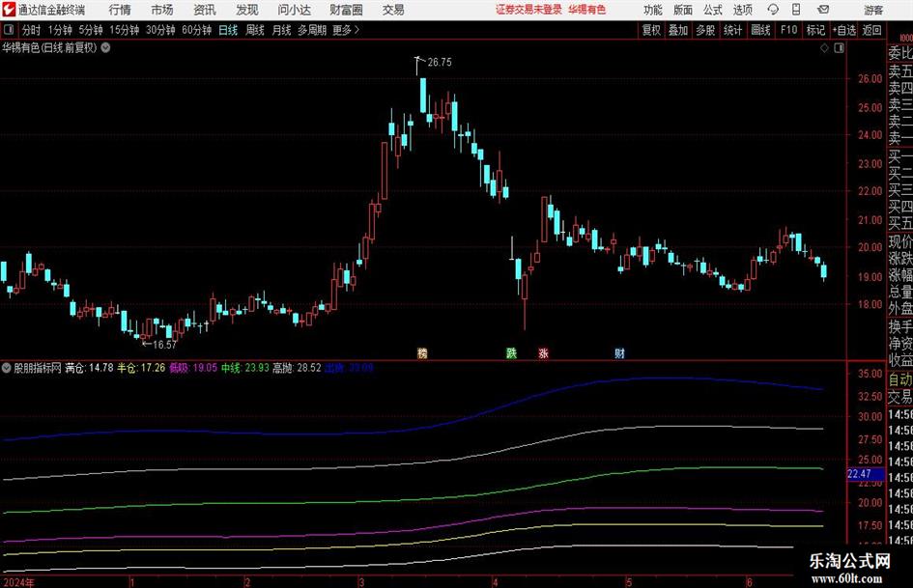Open the 多周期 multi-period view
This screenshot has height=588, width=913.
coord(312,30)
